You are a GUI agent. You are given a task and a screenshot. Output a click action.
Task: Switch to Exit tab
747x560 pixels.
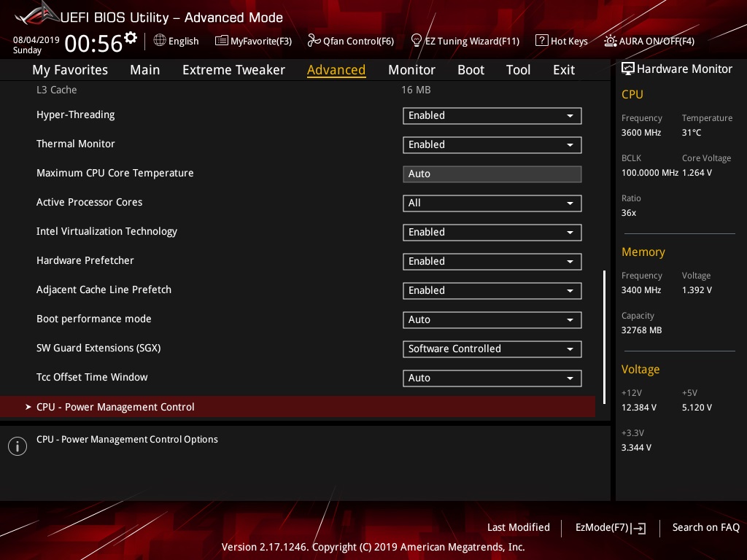coord(564,70)
